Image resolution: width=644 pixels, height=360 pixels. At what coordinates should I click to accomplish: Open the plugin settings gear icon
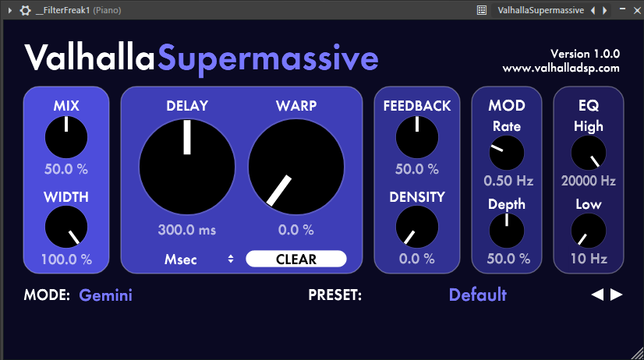tap(25, 10)
